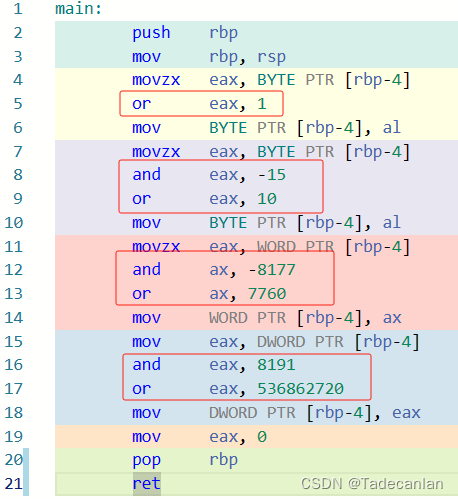The width and height of the screenshot is (458, 499).
Task: Click 'WORD' keyword on line 14
Action: pos(228,318)
